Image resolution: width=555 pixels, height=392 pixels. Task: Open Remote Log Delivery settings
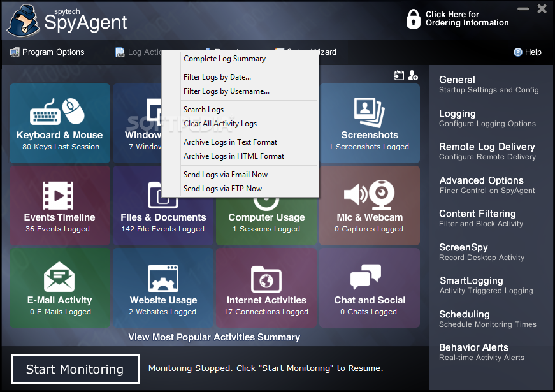point(487,151)
